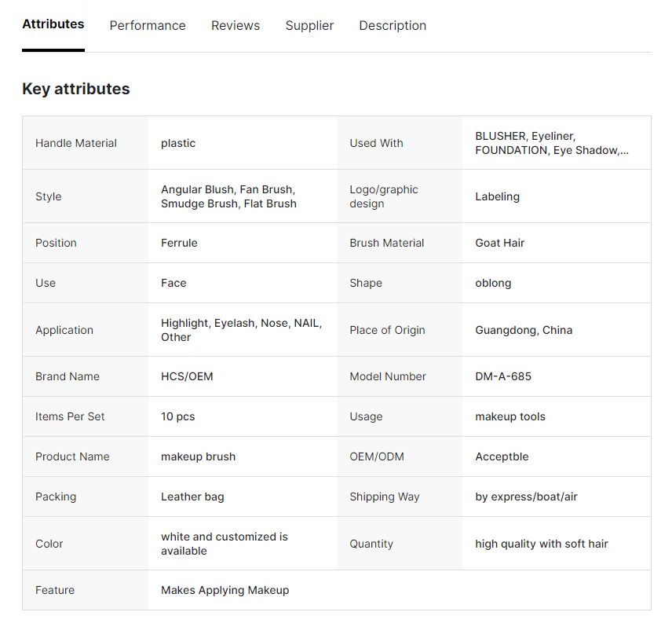Image resolution: width=672 pixels, height=623 pixels.
Task: Select the Guangdong, China origin text
Action: click(523, 330)
